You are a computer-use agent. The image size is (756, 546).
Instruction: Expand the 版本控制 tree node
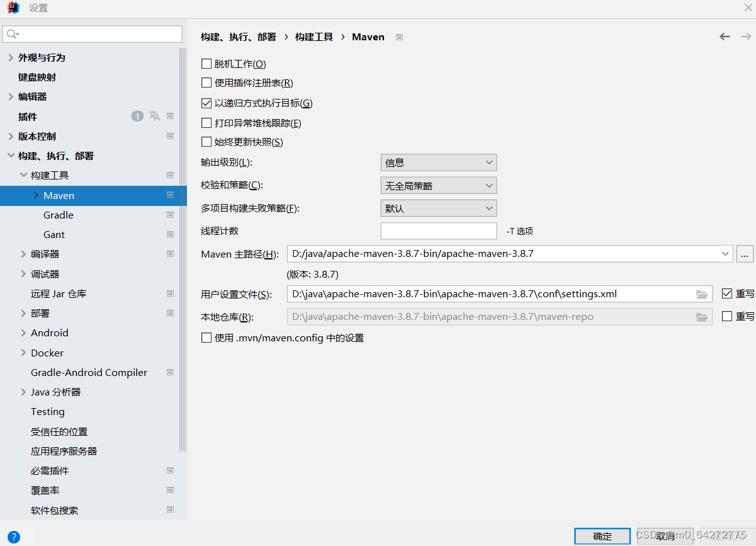(x=11, y=136)
